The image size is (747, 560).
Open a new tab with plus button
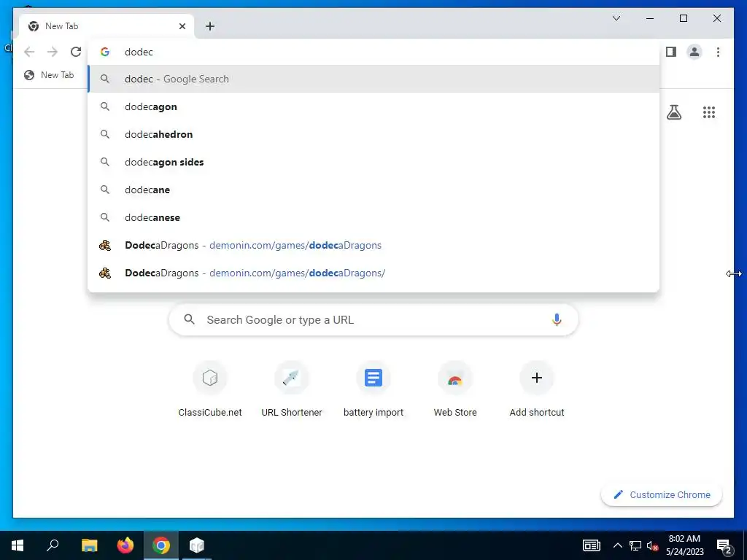point(210,26)
